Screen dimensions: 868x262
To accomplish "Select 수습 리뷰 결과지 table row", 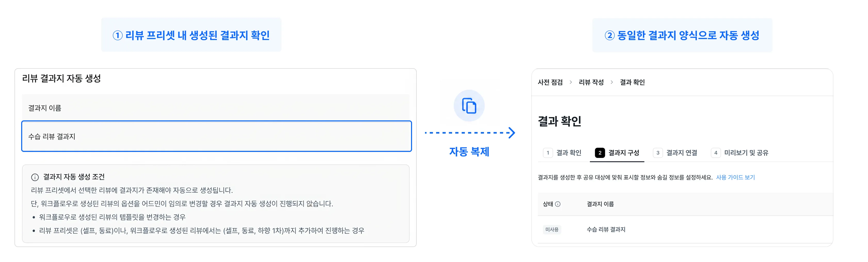I will (x=685, y=230).
